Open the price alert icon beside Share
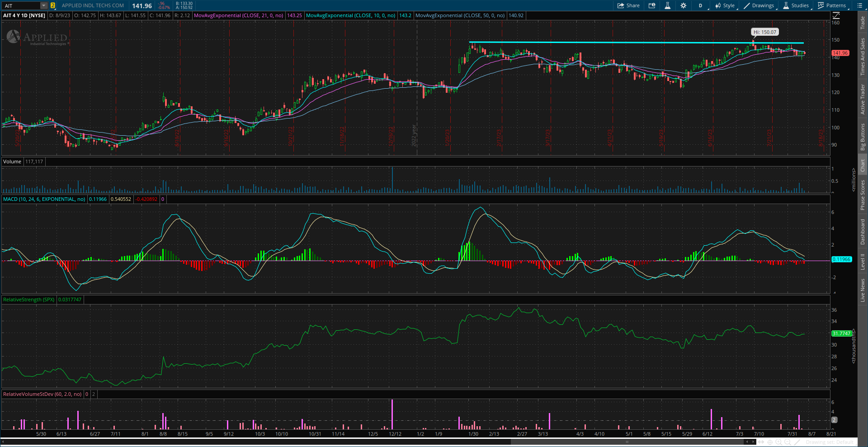 tap(652, 5)
